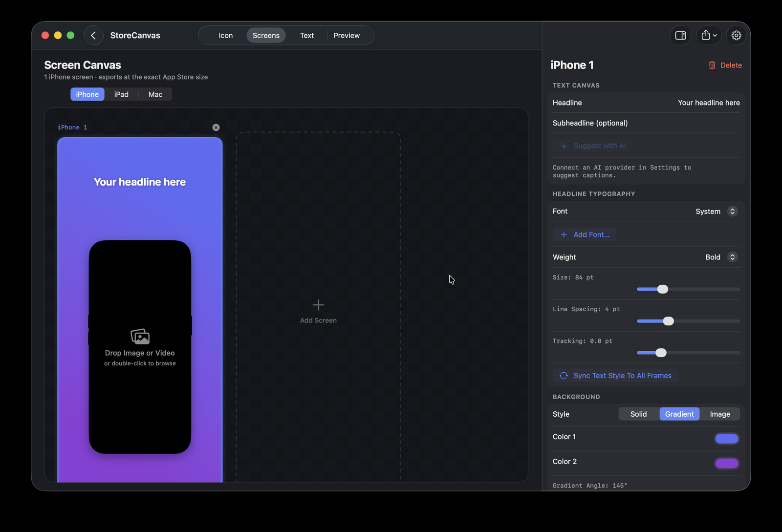Screen dimensions: 782x532
Task: Click the Tracking slider handle
Action: point(661,353)
